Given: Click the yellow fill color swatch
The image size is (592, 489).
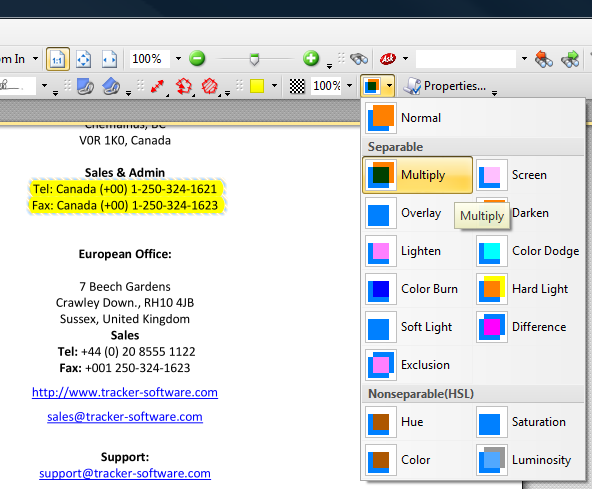Looking at the screenshot, I should [x=257, y=86].
